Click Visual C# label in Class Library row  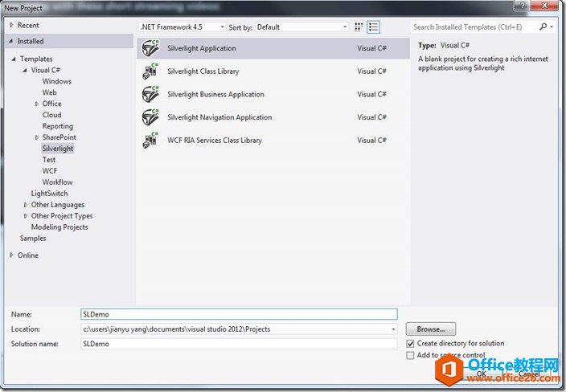pyautogui.click(x=371, y=71)
